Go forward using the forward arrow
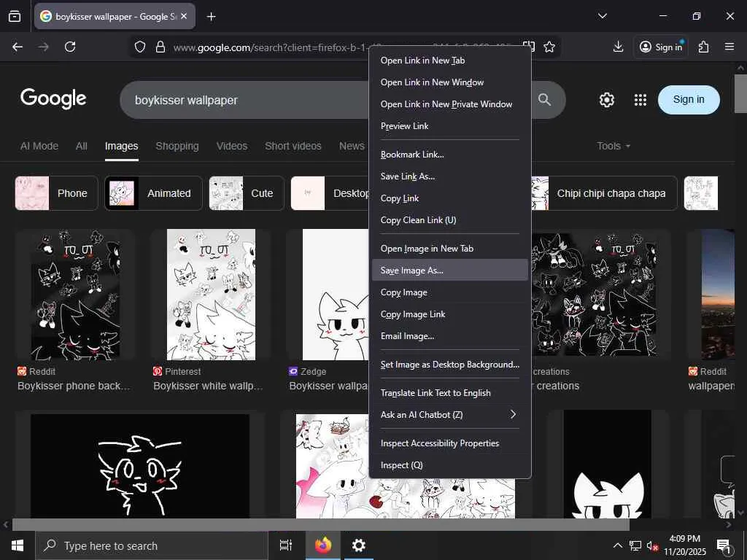 43,47
